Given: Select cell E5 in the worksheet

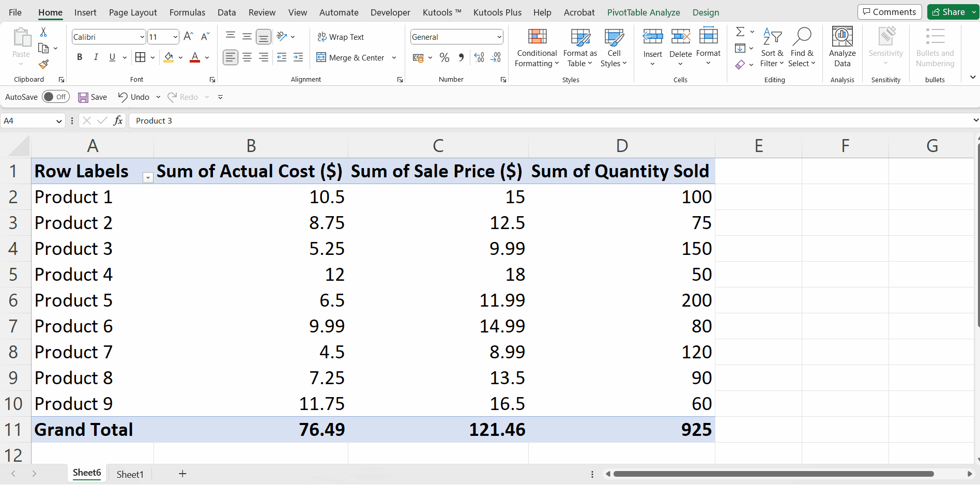Looking at the screenshot, I should [x=758, y=274].
